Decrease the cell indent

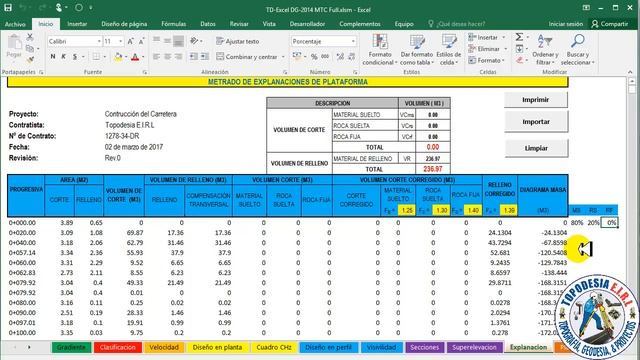tap(193, 57)
